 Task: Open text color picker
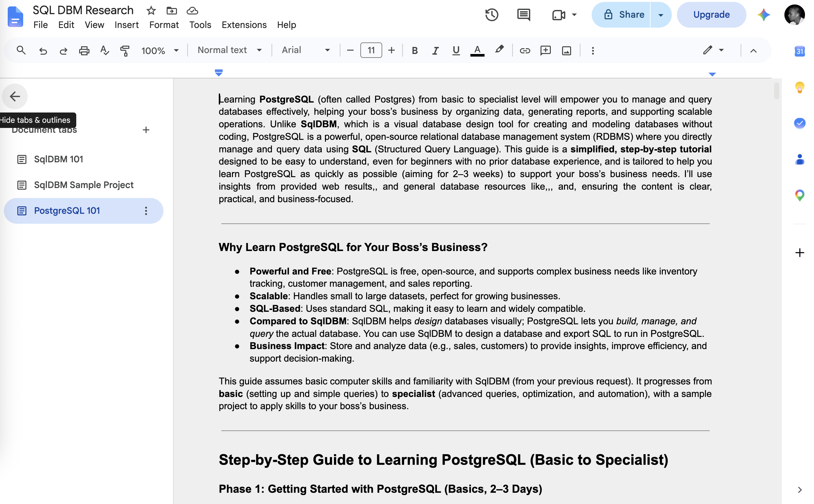coord(477,51)
